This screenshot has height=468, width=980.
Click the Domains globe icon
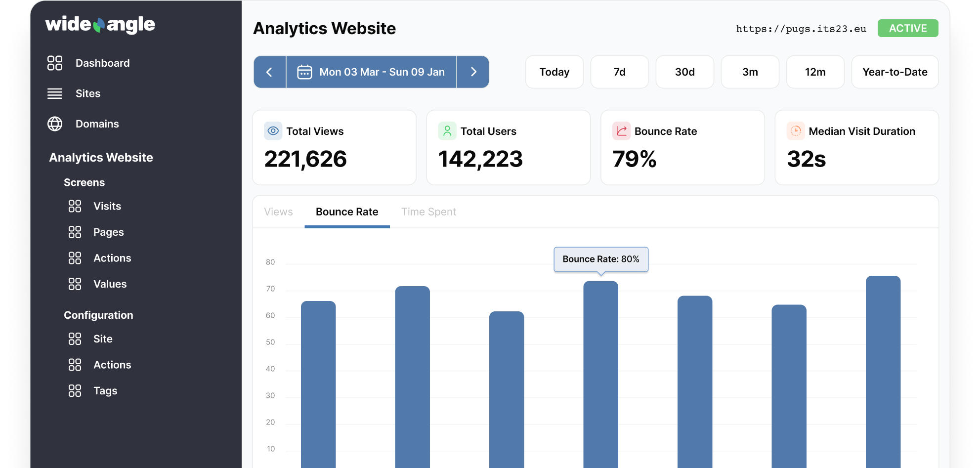tap(55, 124)
